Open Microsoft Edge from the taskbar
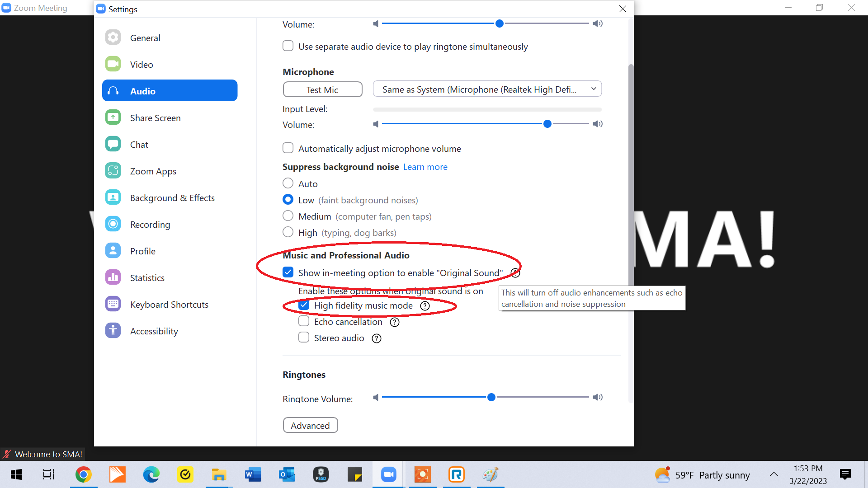The image size is (868, 488). (x=151, y=474)
